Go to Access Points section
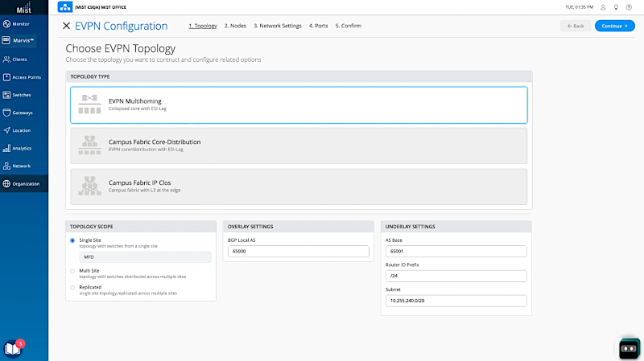This screenshot has height=361, width=644. tap(23, 77)
